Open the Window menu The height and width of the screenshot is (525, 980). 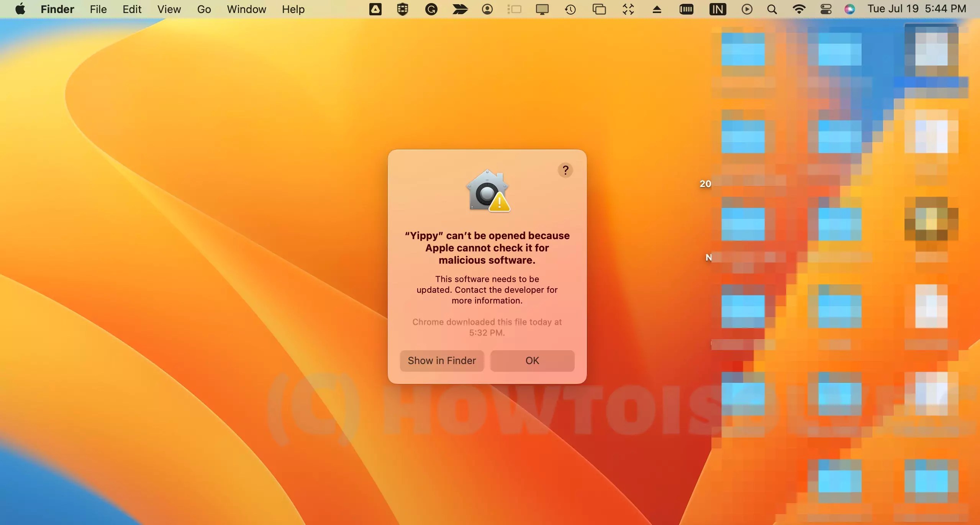pyautogui.click(x=246, y=9)
